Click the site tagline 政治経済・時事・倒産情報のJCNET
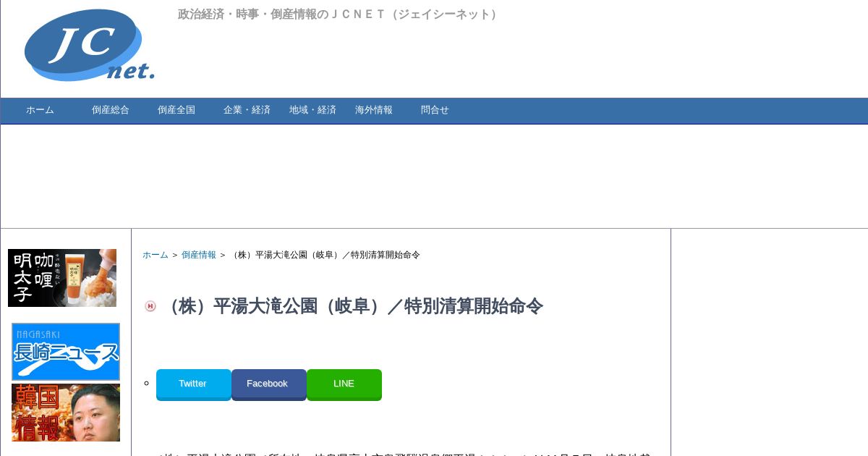The height and width of the screenshot is (456, 868). (339, 14)
